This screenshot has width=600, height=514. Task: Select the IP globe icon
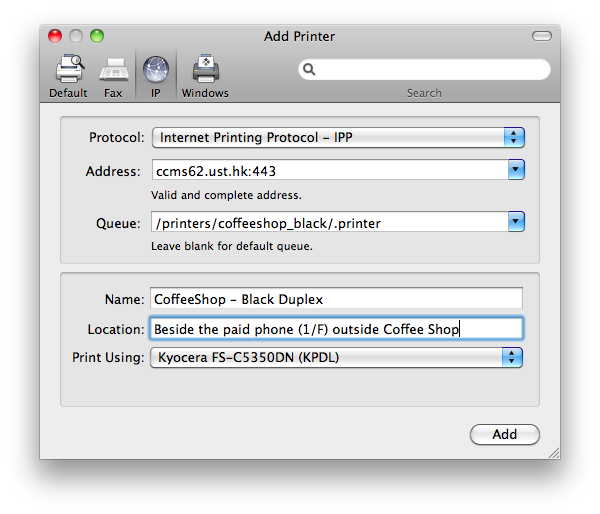(155, 71)
